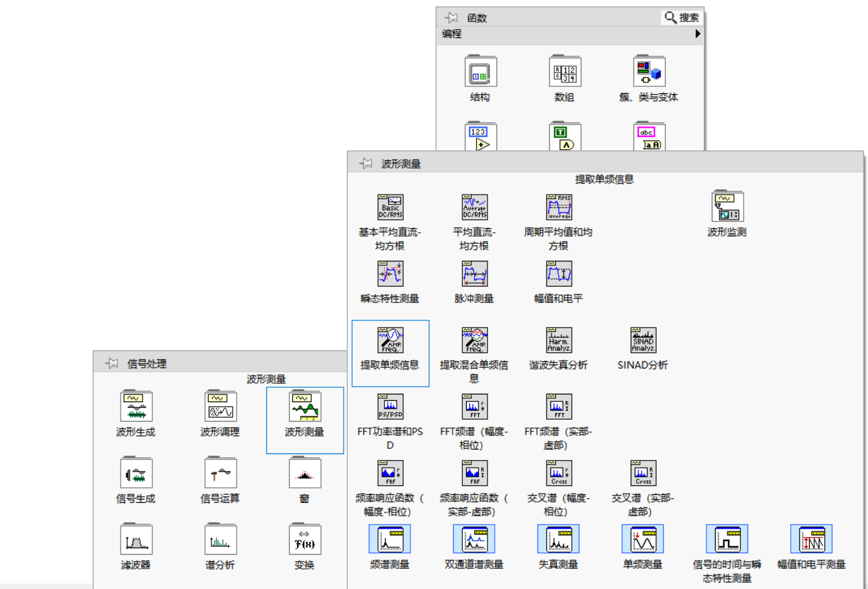Open the 滤波器 subpalette

[x=136, y=540]
